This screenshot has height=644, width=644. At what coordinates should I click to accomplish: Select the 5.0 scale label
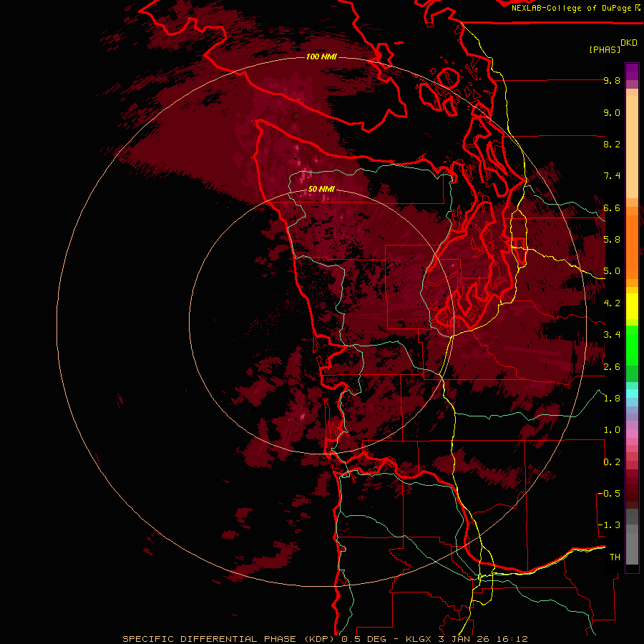[x=612, y=271]
